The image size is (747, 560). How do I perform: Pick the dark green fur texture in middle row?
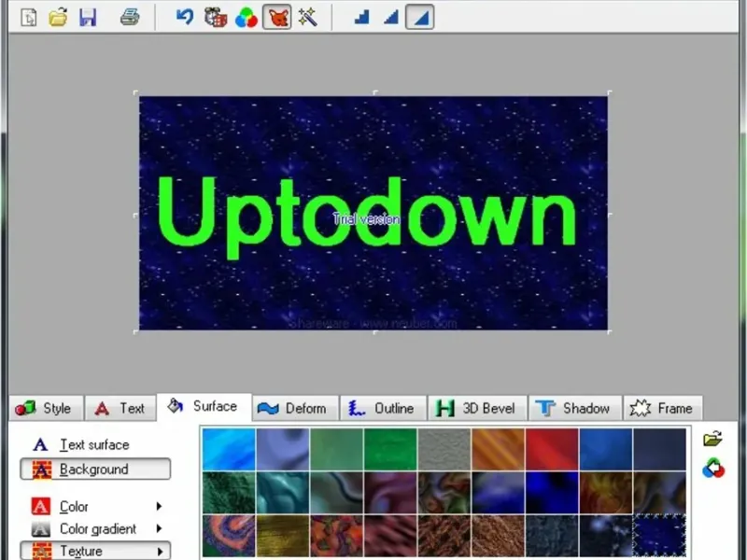point(229,493)
